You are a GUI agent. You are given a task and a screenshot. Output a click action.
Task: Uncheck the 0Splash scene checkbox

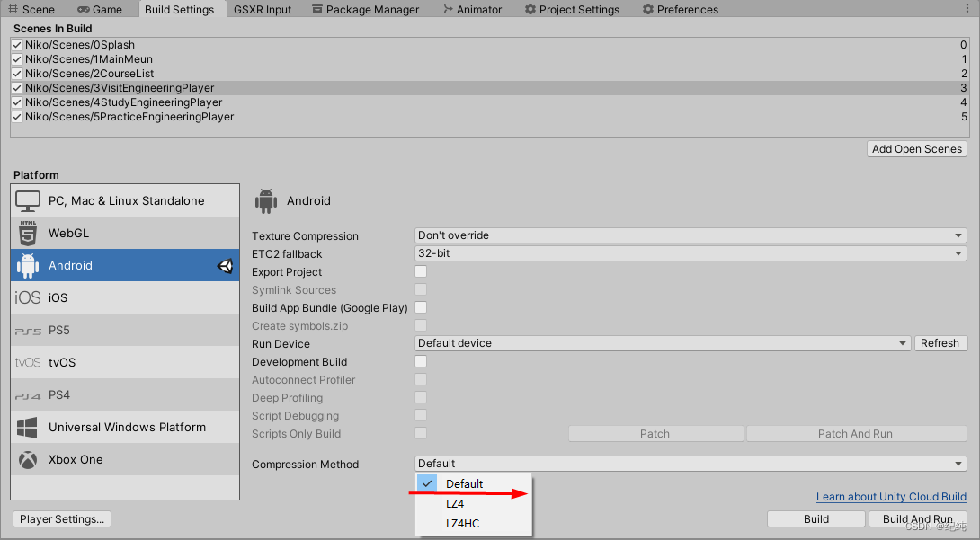[17, 45]
